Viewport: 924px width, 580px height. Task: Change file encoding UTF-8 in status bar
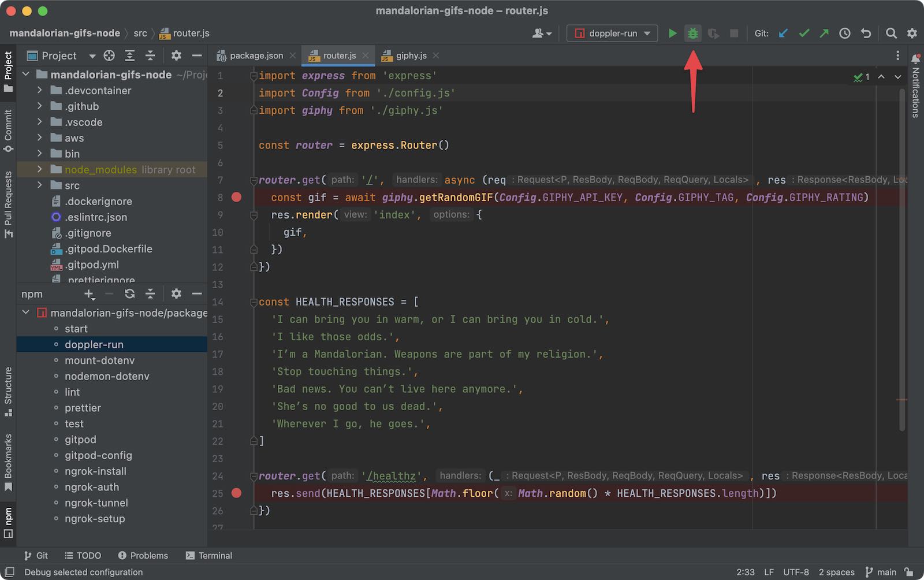(x=796, y=572)
